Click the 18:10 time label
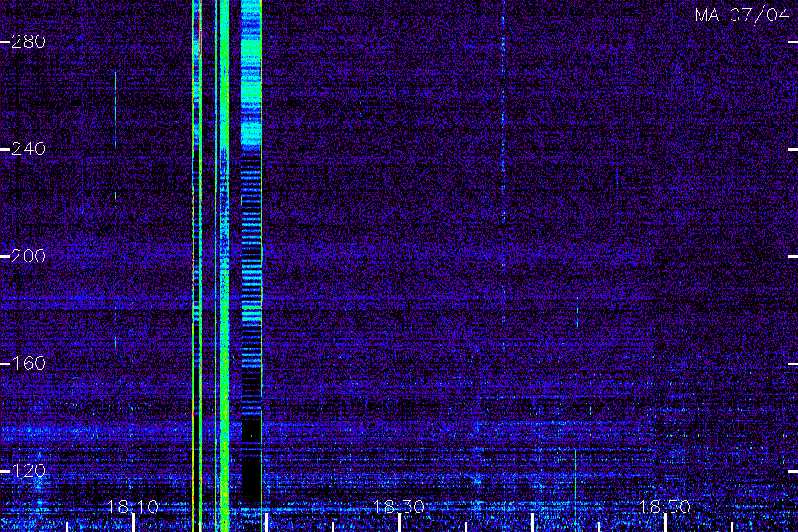Image resolution: width=798 pixels, height=532 pixels. [133, 507]
